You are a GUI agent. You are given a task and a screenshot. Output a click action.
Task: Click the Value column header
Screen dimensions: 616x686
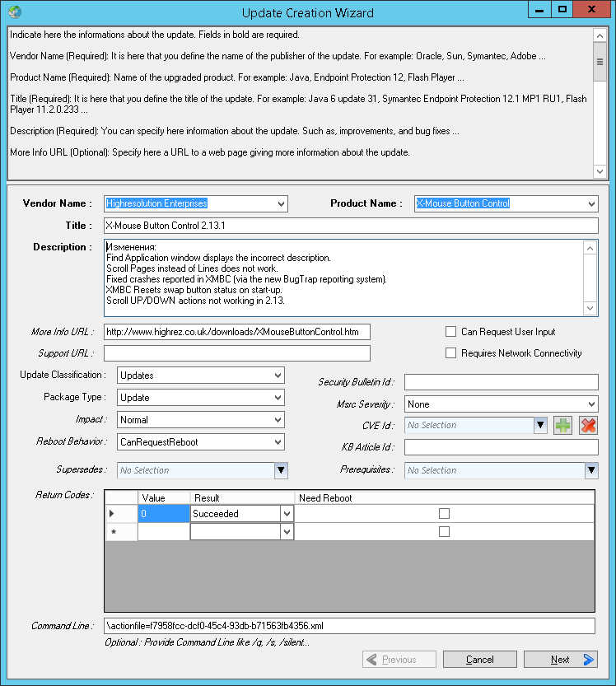(164, 498)
